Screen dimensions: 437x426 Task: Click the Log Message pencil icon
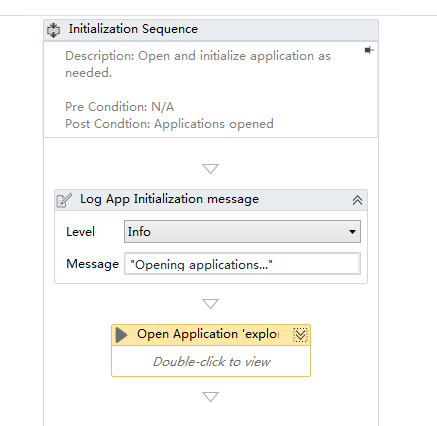[x=64, y=200]
